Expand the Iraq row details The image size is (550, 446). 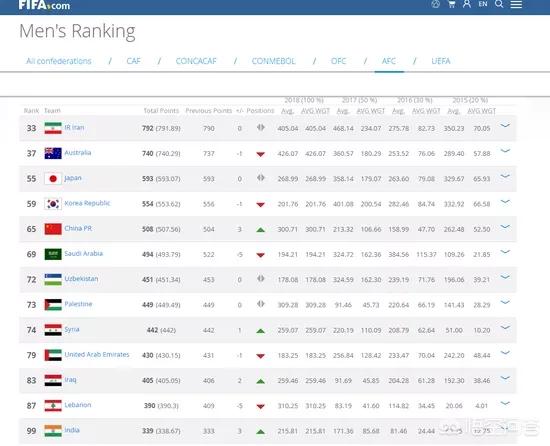[505, 378]
